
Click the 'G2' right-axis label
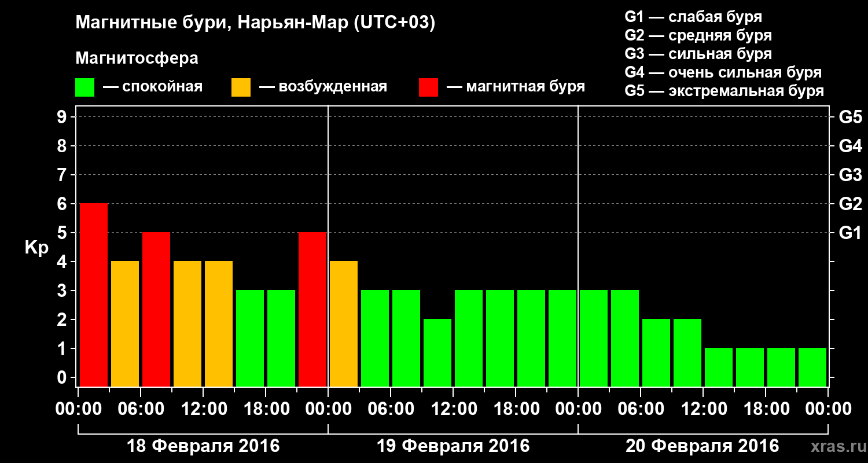point(850,204)
